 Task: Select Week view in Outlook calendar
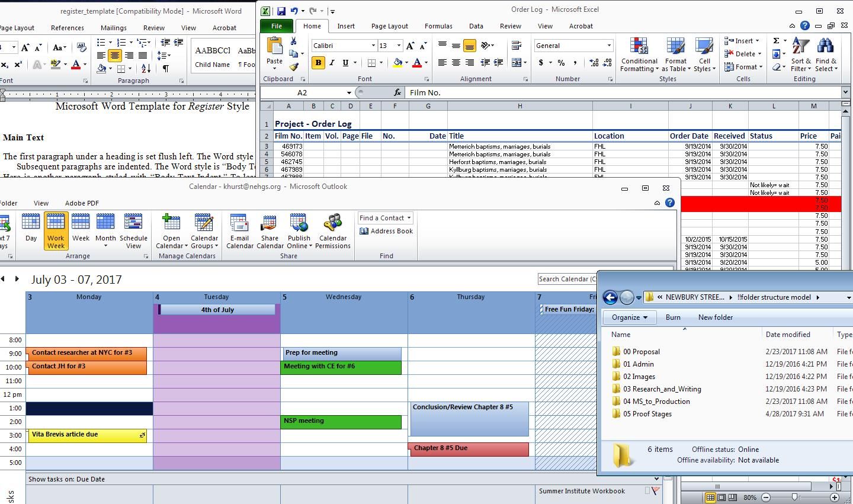click(81, 229)
